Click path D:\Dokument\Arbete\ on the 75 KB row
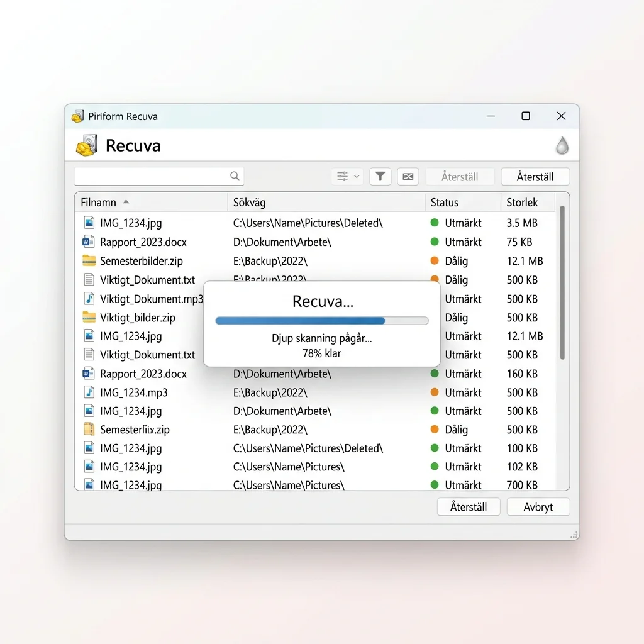Image resolution: width=644 pixels, height=644 pixels. click(x=282, y=242)
